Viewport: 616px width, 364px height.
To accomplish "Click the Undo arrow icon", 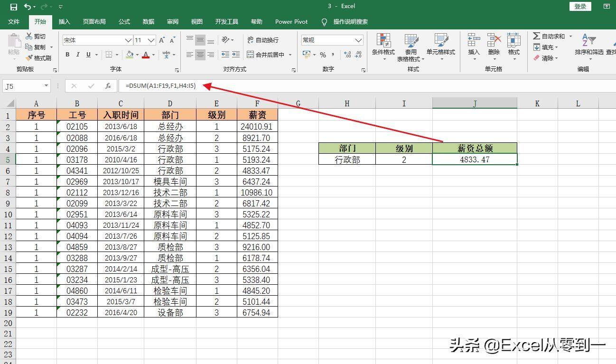I will click(28, 7).
